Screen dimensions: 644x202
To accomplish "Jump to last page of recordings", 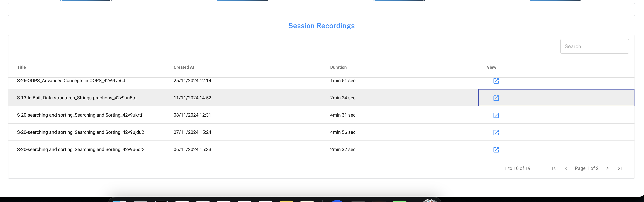I will (620, 168).
